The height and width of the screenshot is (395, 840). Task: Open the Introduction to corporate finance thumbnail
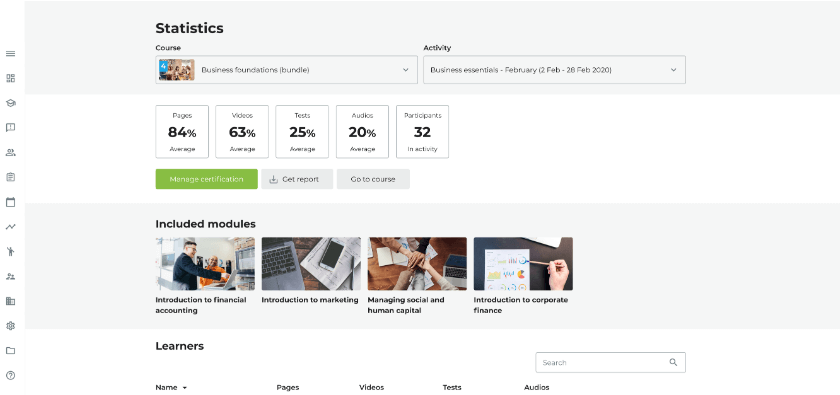(x=523, y=264)
